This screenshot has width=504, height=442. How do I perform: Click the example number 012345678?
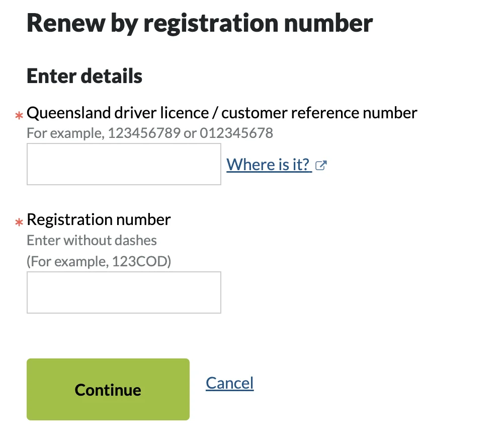coord(236,133)
